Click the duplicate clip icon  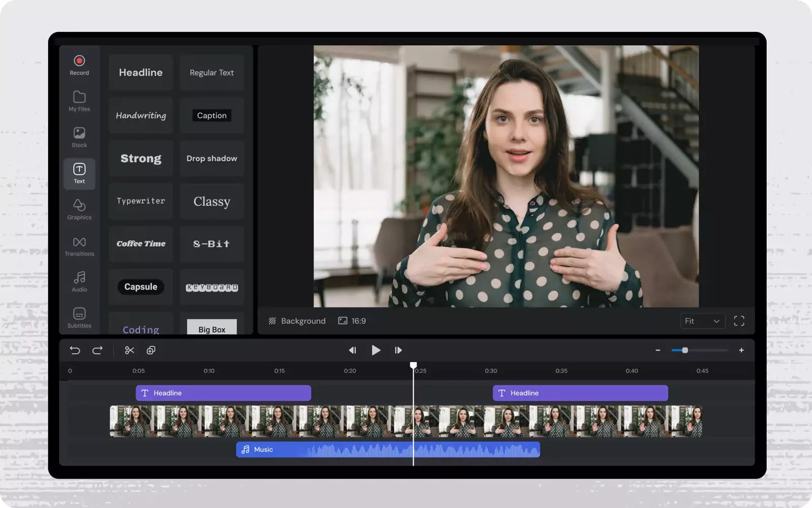[x=151, y=350]
